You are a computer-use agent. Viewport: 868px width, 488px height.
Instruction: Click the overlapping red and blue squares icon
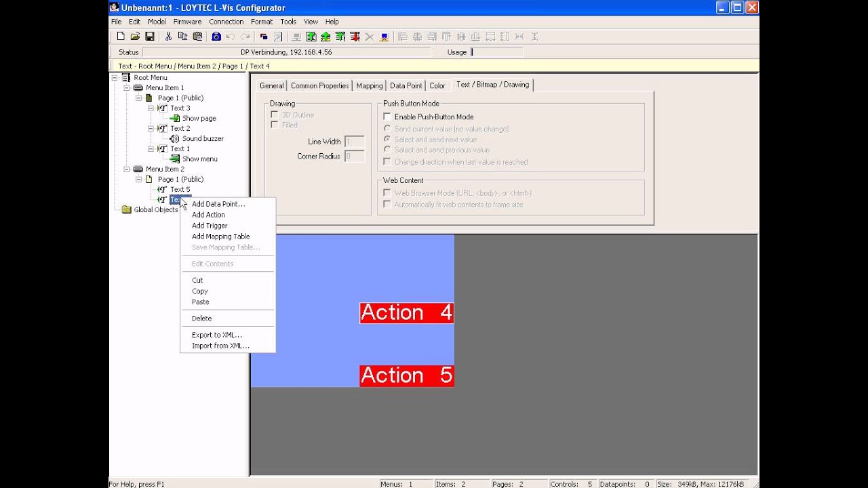click(x=264, y=37)
